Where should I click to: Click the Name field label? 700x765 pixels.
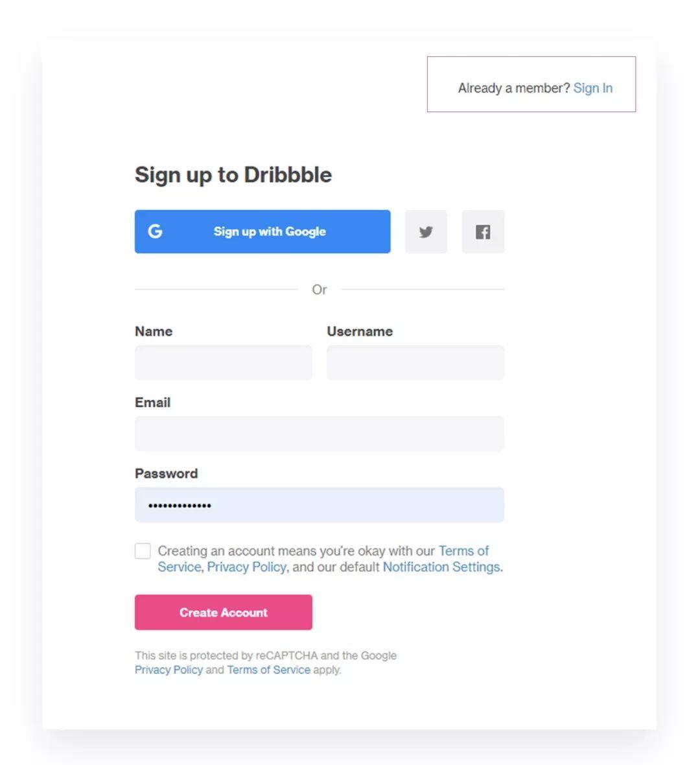pyautogui.click(x=154, y=331)
